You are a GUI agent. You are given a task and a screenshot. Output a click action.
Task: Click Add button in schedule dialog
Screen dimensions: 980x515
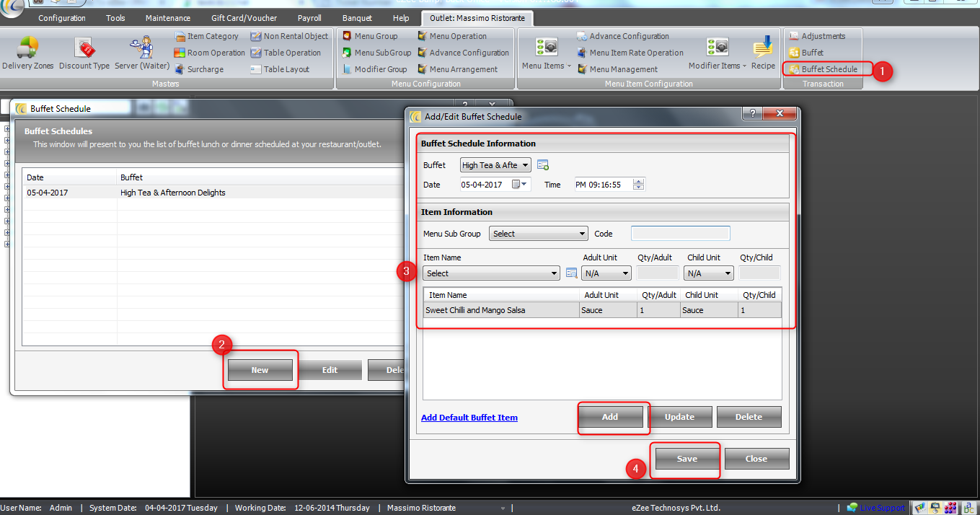610,417
